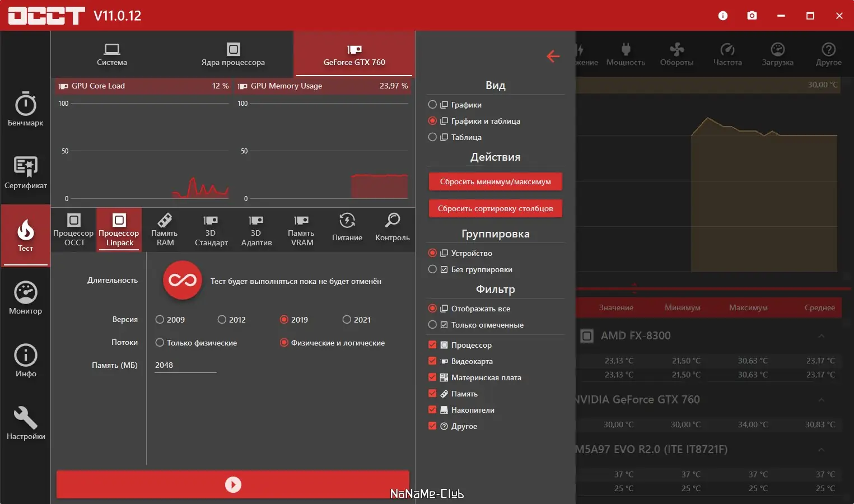Click the info icon in title bar
Image resolution: width=854 pixels, height=504 pixels.
pos(723,16)
